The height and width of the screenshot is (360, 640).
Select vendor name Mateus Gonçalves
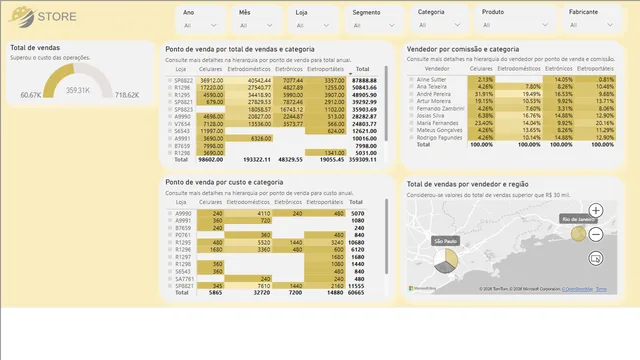pyautogui.click(x=440, y=130)
